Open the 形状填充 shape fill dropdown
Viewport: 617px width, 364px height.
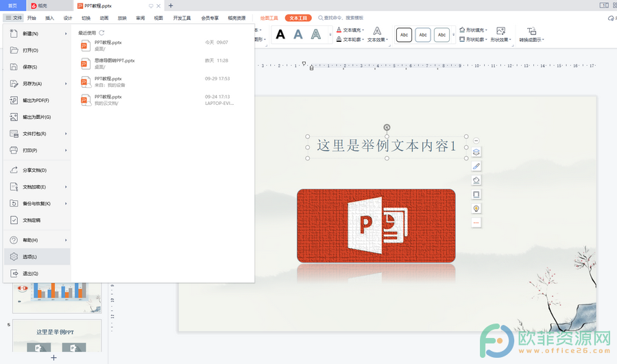tap(473, 30)
